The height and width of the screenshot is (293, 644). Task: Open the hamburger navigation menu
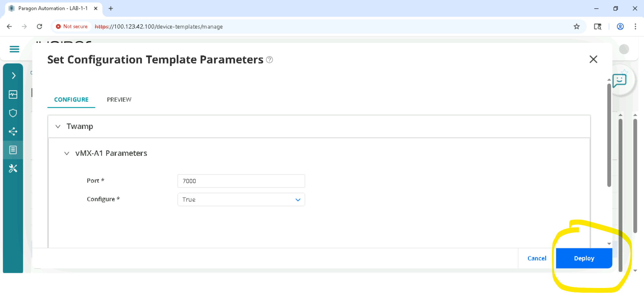[x=14, y=49]
